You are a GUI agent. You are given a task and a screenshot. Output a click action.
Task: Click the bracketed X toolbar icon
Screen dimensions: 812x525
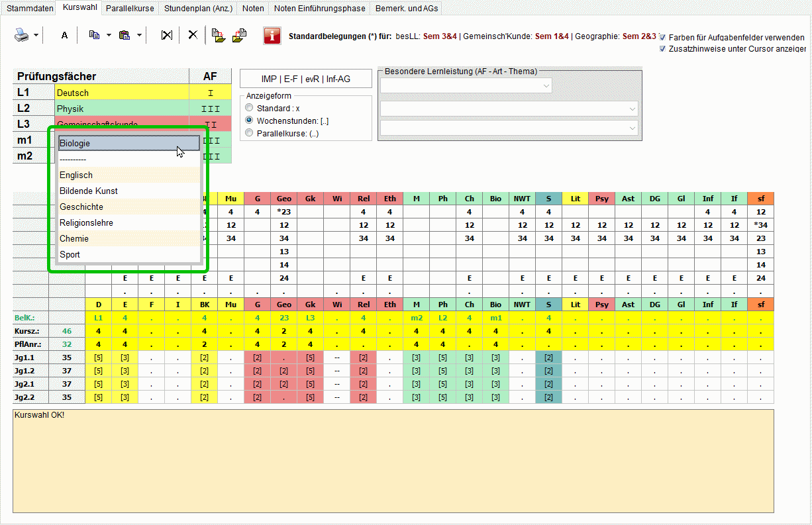click(x=167, y=35)
